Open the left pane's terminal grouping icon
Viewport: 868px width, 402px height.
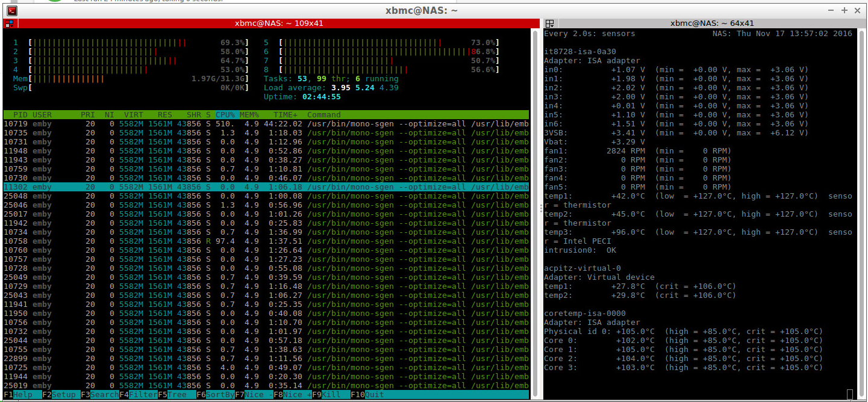click(9, 23)
